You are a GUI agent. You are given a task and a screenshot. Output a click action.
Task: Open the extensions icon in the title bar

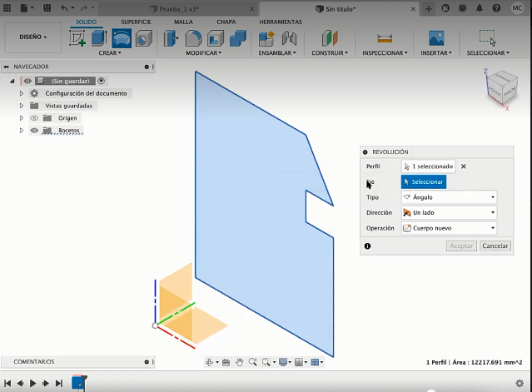[445, 8]
